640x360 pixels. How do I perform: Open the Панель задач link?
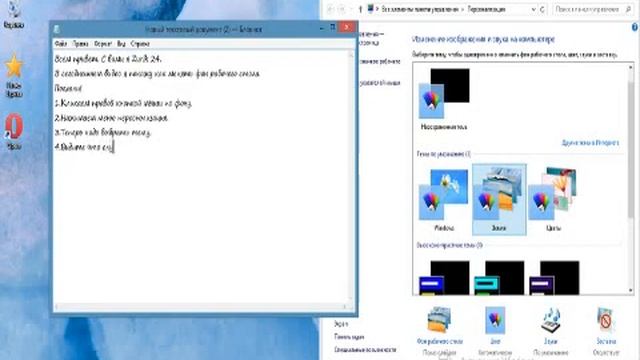click(x=349, y=337)
